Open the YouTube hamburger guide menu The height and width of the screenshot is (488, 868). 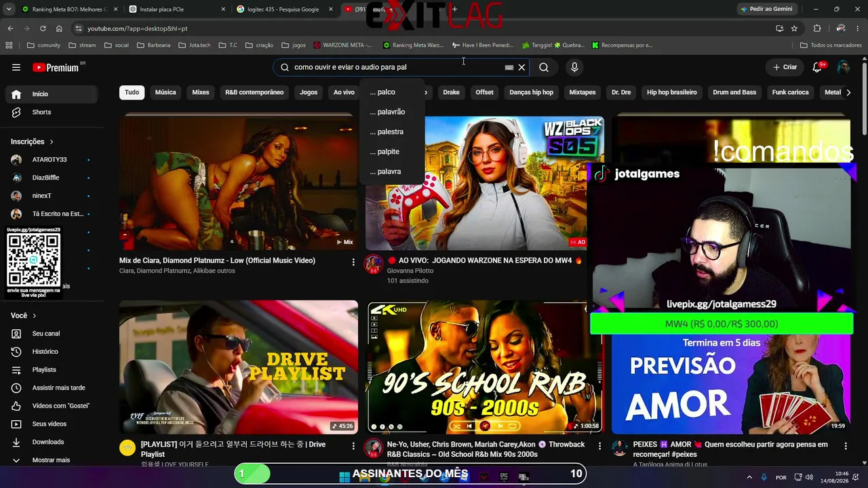pos(16,67)
